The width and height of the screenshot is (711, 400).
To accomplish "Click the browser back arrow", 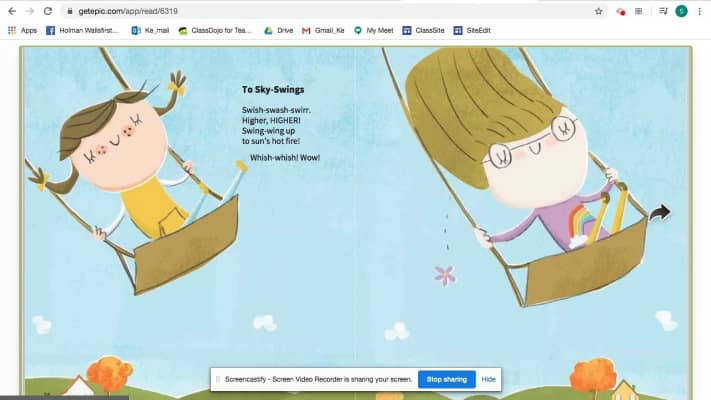I will coord(10,11).
